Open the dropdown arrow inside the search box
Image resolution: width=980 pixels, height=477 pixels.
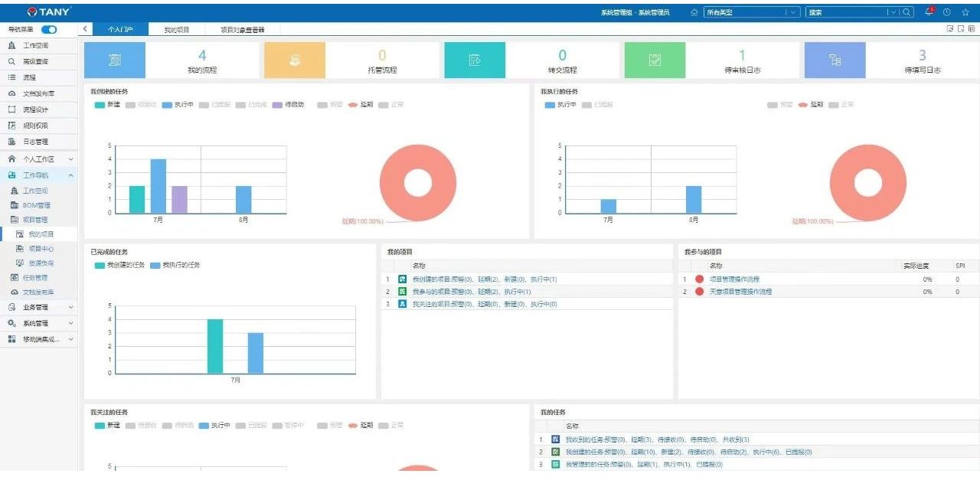(x=893, y=12)
